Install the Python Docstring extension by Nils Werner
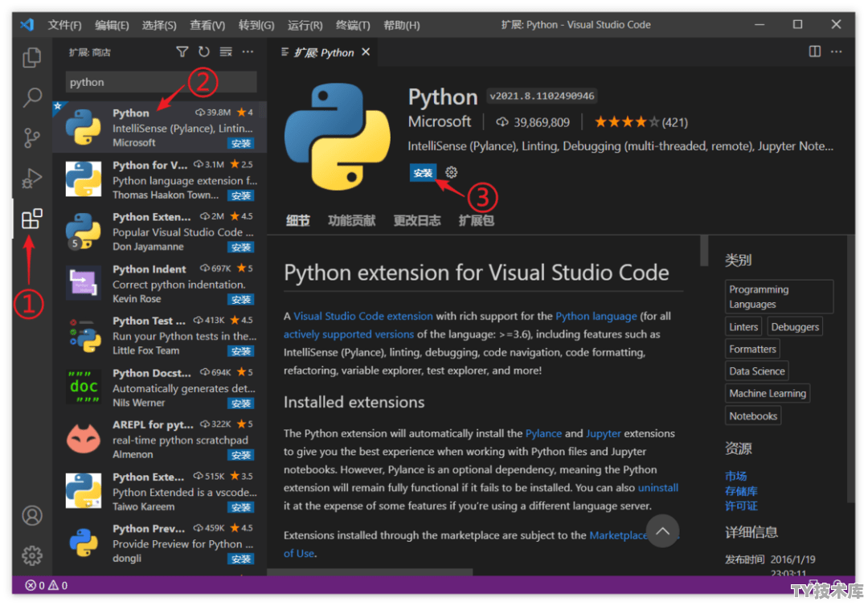The image size is (868, 606). point(241,403)
